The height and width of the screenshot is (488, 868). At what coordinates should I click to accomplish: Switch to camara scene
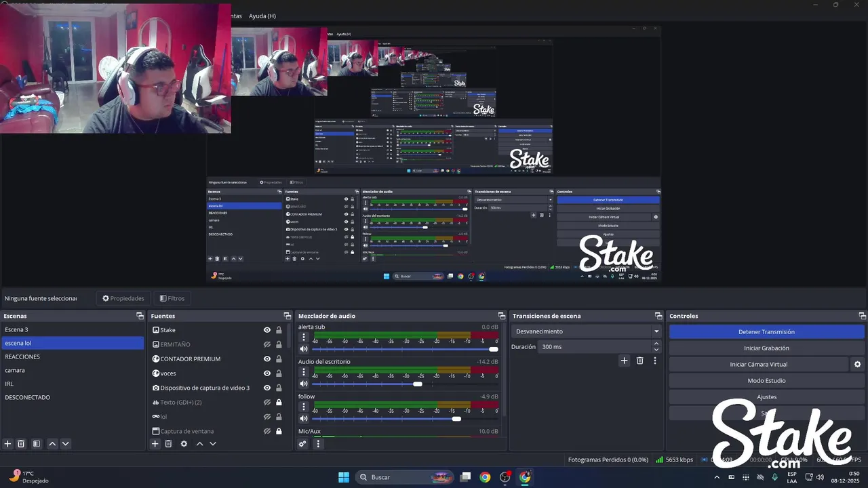(x=72, y=370)
